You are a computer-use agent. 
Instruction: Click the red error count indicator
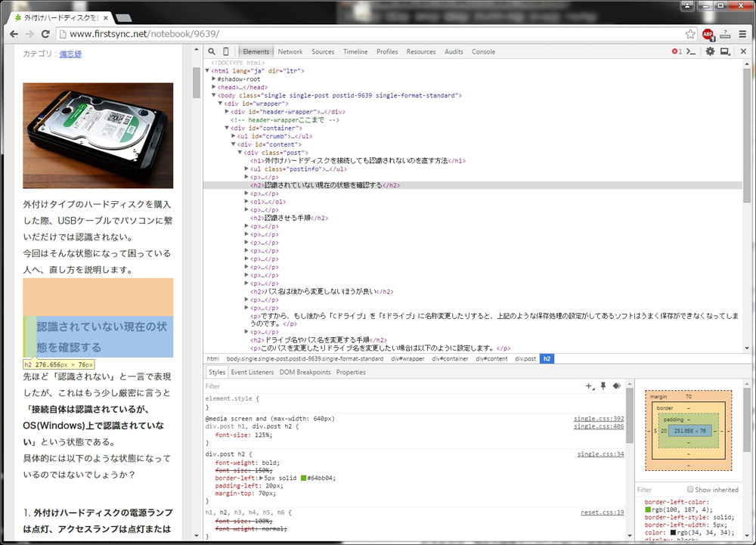click(677, 51)
